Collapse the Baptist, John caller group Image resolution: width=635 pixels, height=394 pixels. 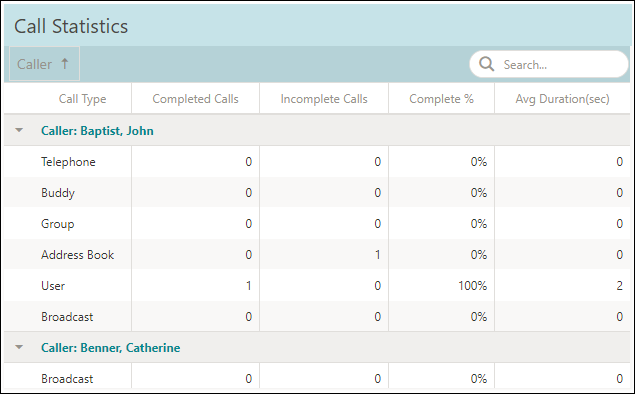point(19,130)
